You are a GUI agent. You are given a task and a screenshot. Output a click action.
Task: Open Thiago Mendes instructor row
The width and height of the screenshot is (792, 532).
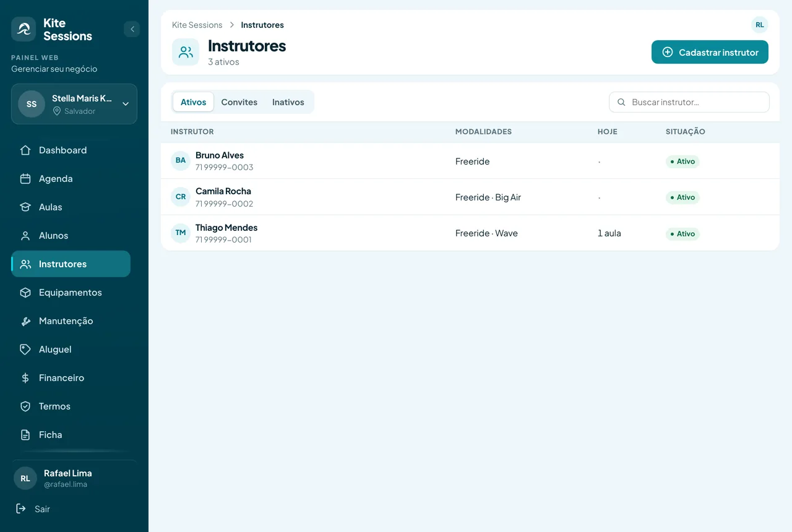(x=470, y=233)
